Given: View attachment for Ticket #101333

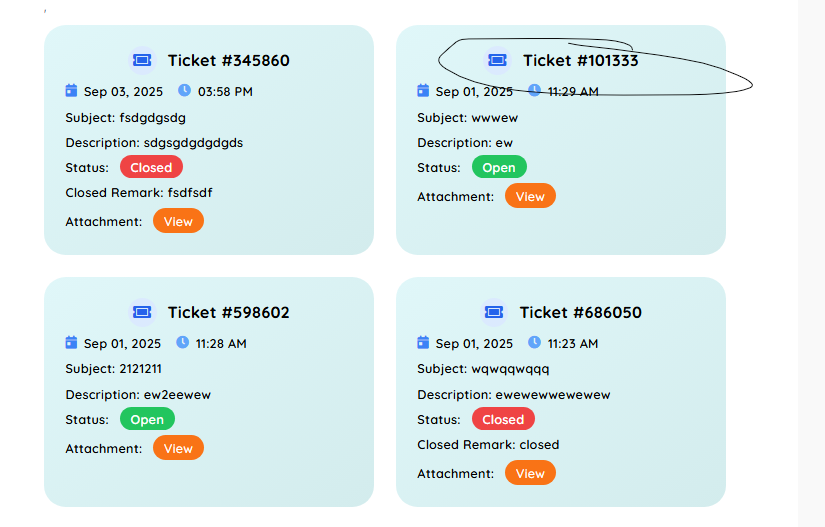Looking at the screenshot, I should click(530, 196).
